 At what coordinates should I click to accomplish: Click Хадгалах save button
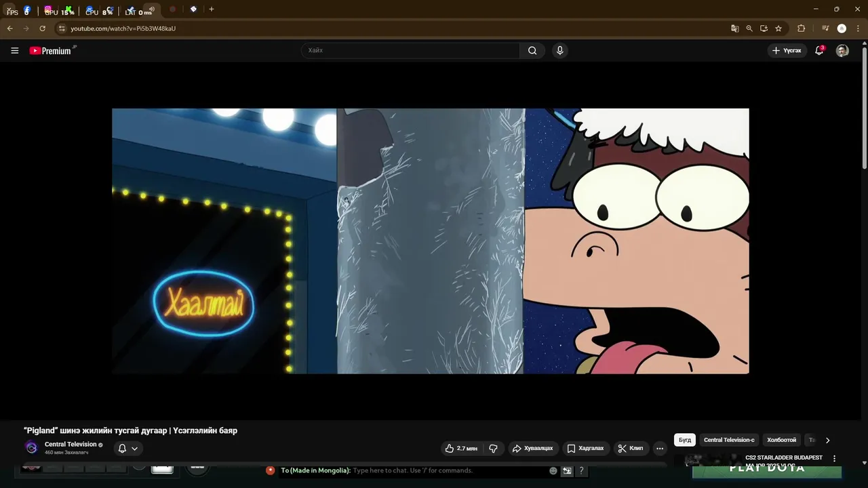point(585,448)
